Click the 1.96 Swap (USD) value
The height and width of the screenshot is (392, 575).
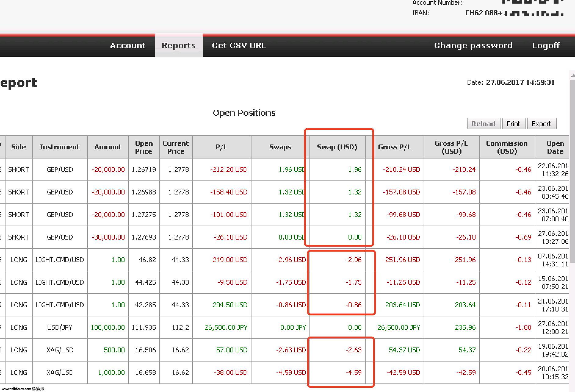pyautogui.click(x=355, y=169)
